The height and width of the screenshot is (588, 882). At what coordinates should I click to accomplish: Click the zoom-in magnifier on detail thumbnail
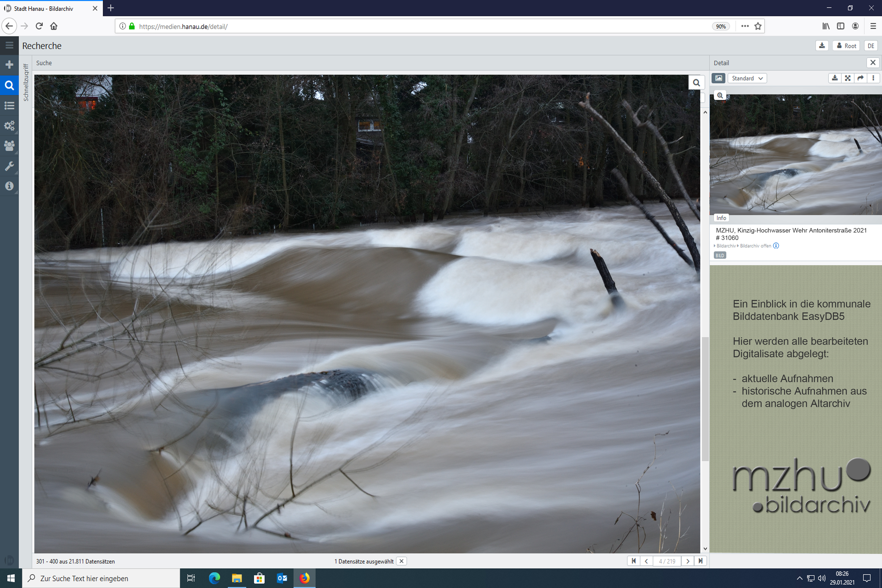720,95
